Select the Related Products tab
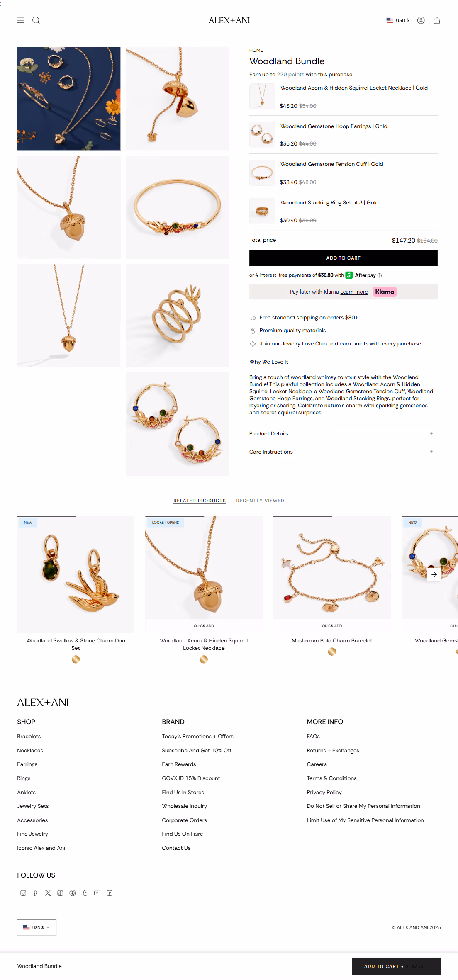Viewport: 458px width, 980px height. pos(200,501)
